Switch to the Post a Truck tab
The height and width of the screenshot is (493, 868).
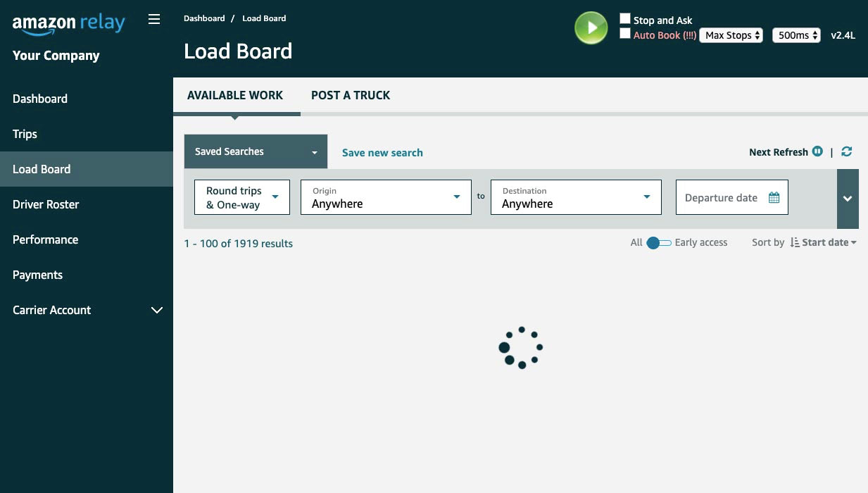(351, 95)
